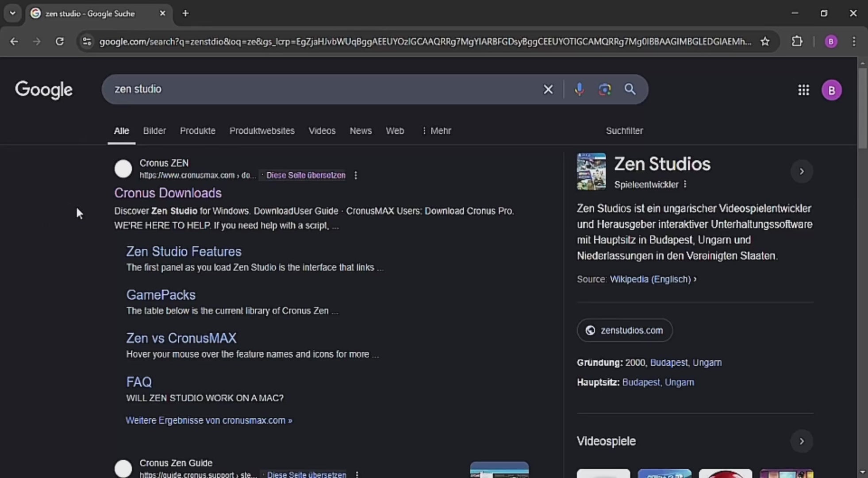
Task: Switch to the Videos tab
Action: click(x=322, y=131)
